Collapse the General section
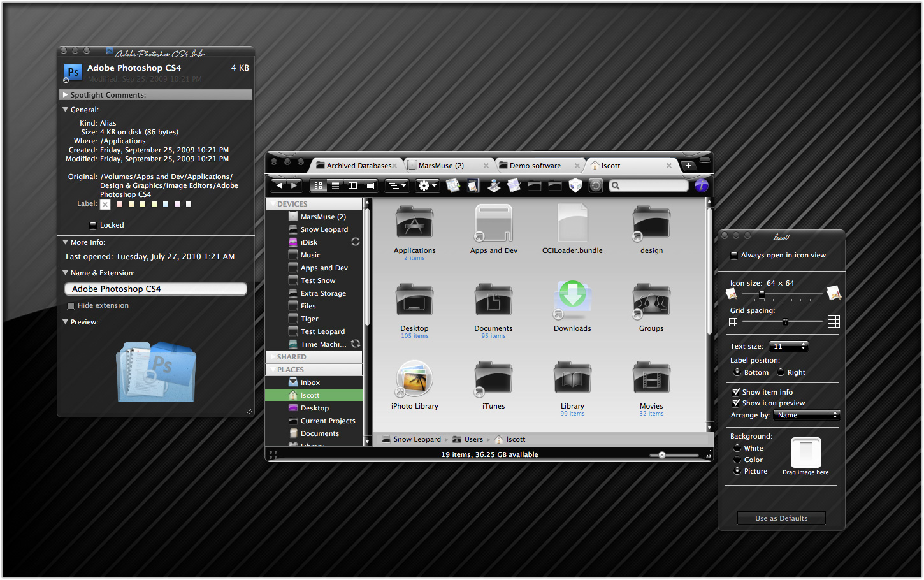This screenshot has width=924, height=580. click(x=65, y=110)
